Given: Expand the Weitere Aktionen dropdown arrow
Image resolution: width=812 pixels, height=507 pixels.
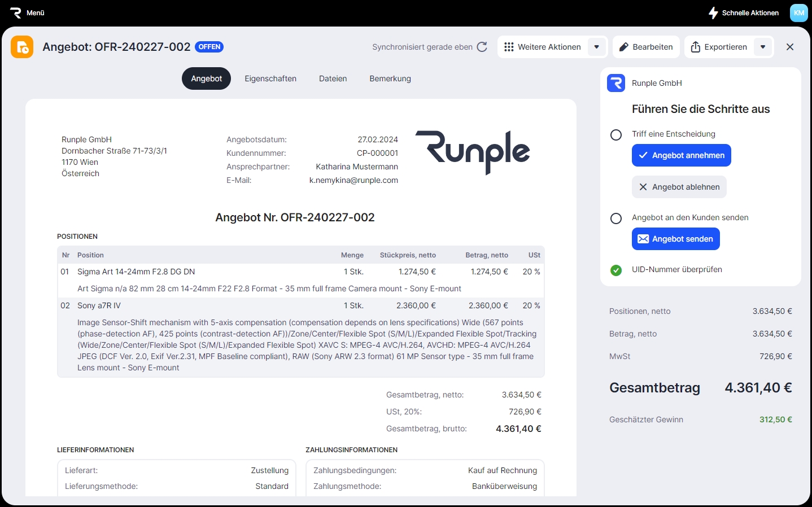Looking at the screenshot, I should [x=597, y=47].
